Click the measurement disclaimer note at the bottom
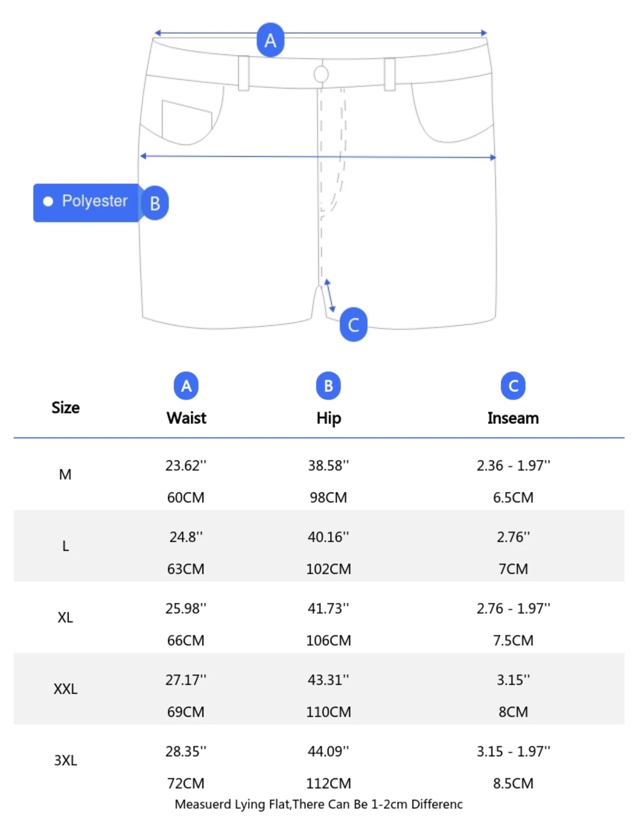Screen dimensions: 631x840 point(319,804)
